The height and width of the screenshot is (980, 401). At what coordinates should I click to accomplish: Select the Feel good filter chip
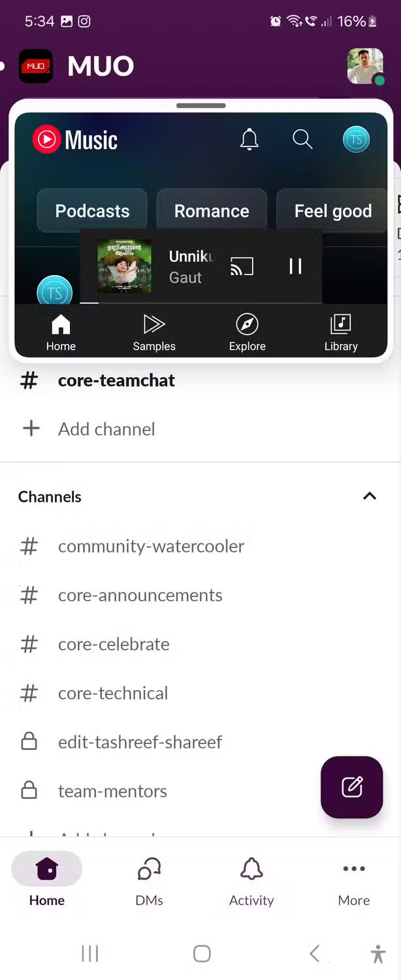point(332,211)
